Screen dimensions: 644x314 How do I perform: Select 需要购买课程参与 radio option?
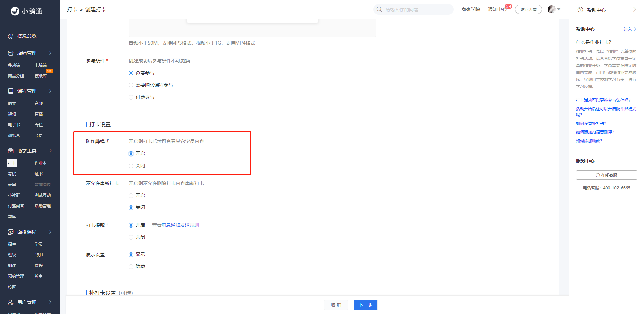point(131,85)
